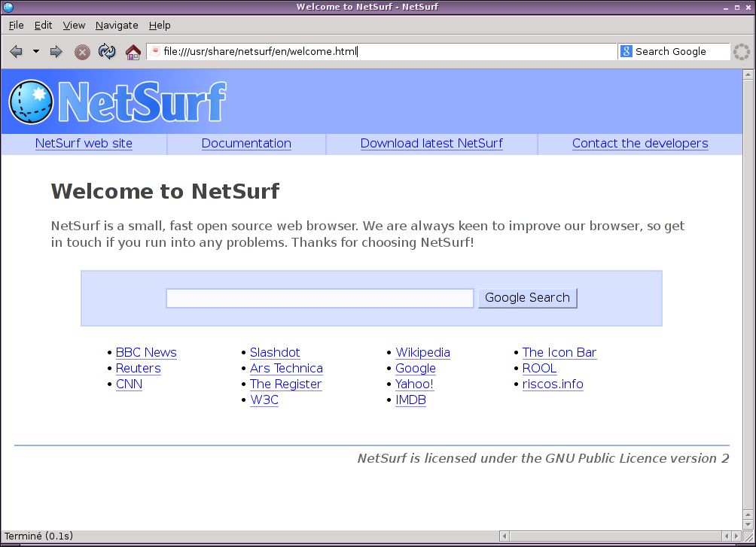The image size is (756, 547).
Task: Click the horizontal scrollbar left arrow
Action: click(x=505, y=536)
